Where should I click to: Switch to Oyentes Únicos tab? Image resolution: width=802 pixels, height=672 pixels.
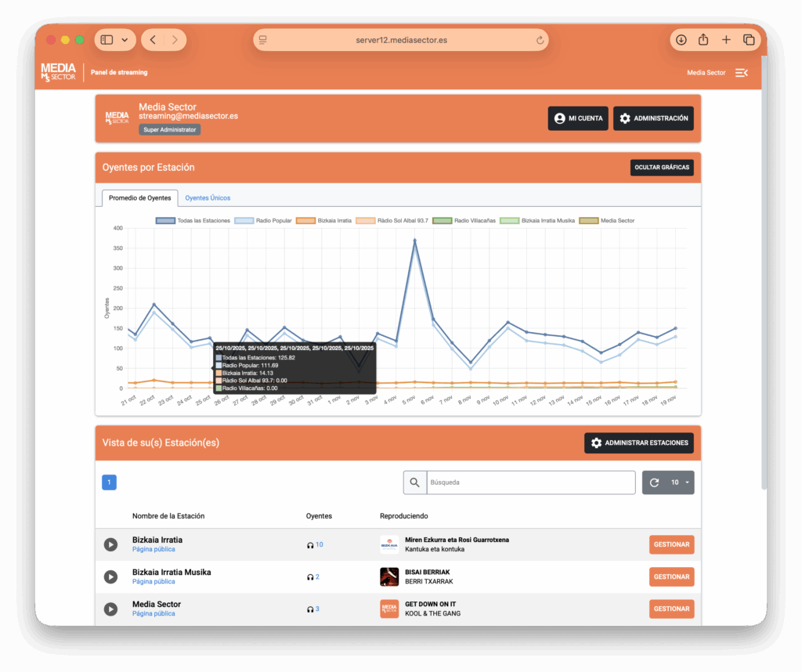coord(208,198)
